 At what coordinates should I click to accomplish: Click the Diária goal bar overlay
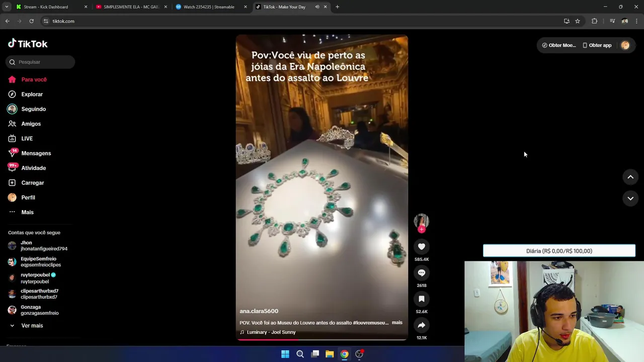tap(559, 251)
